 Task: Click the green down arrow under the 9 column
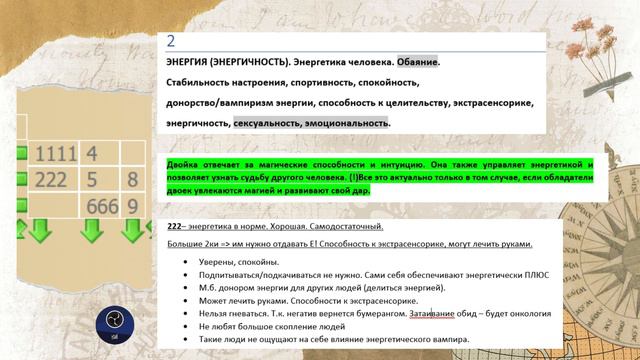[132, 231]
